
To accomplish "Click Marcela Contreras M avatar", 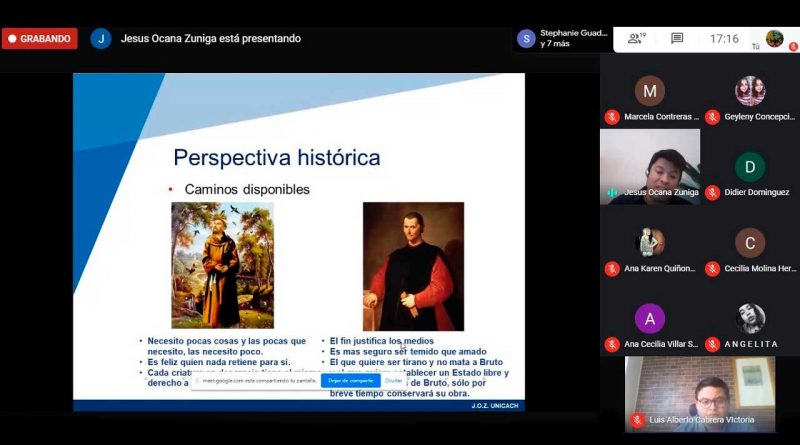I will pyautogui.click(x=649, y=91).
